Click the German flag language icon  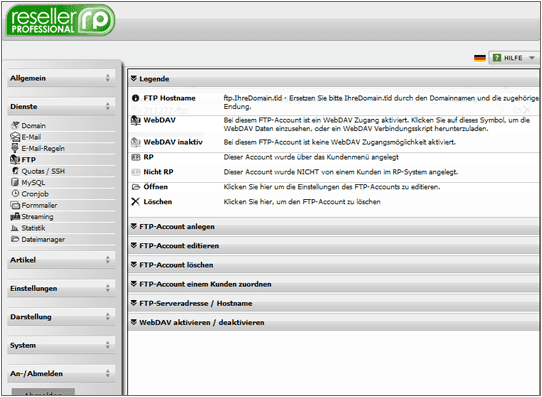480,58
